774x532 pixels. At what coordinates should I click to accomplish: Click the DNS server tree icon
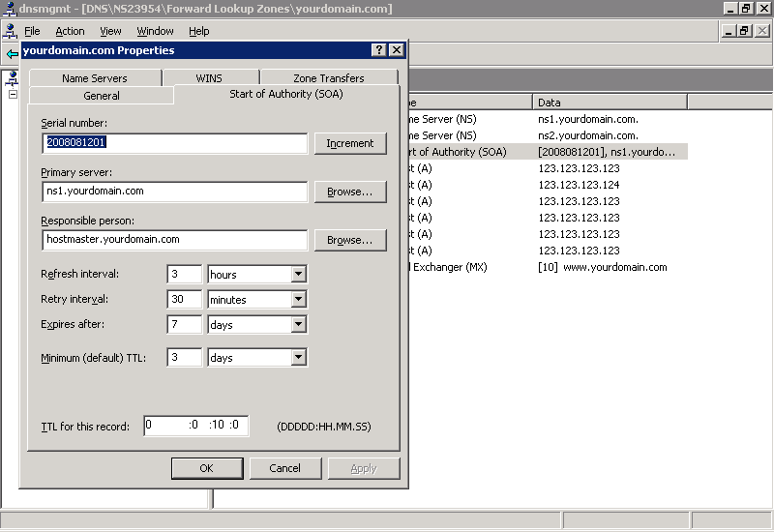pyautogui.click(x=13, y=78)
